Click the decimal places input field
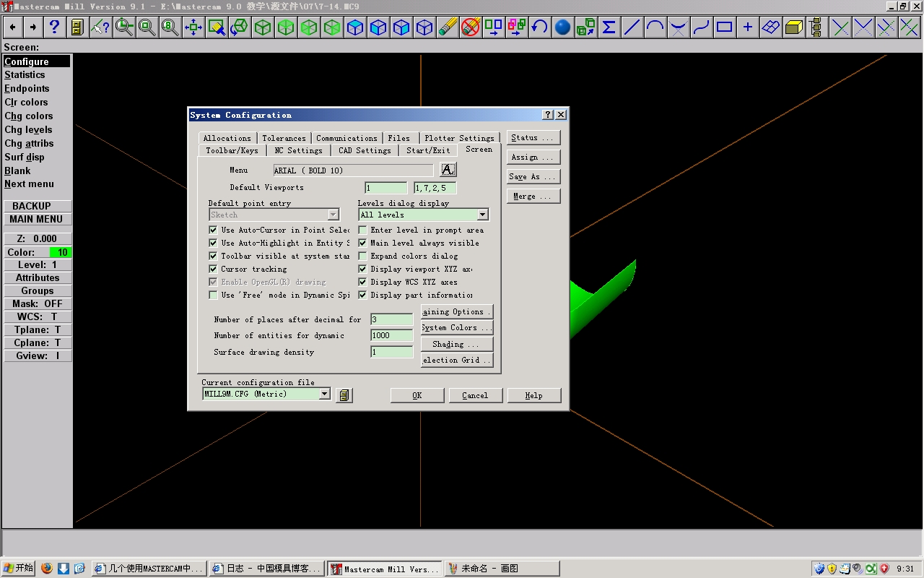Screen dimensions: 924x578 pyautogui.click(x=391, y=319)
